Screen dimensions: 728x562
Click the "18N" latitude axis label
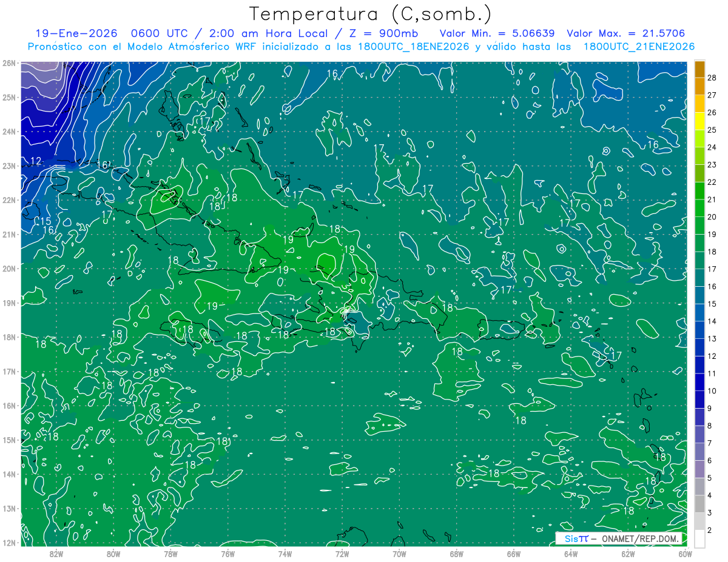8,337
